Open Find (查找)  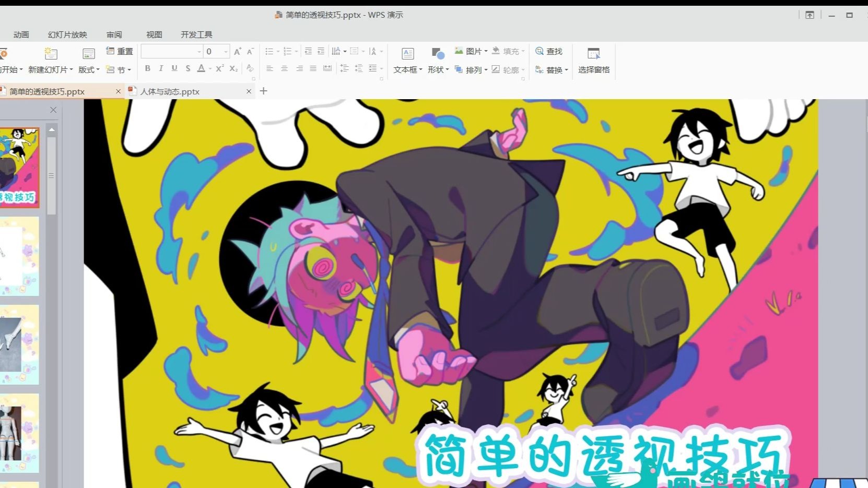tap(549, 51)
